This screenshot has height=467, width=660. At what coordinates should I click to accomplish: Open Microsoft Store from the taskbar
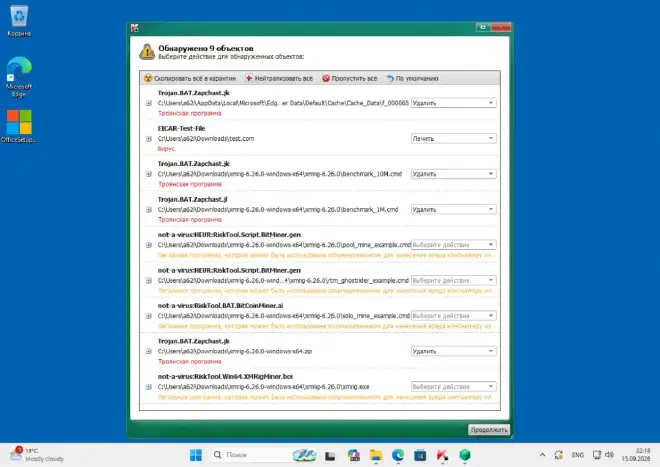click(420, 455)
